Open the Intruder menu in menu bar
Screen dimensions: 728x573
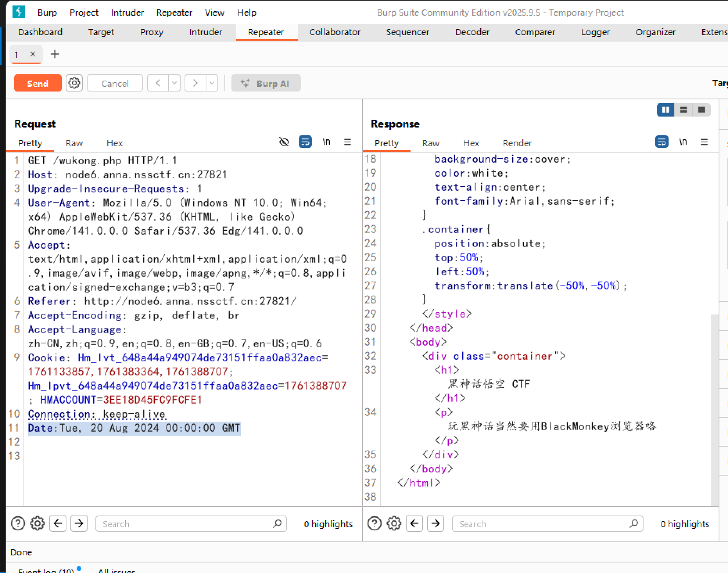[127, 13]
